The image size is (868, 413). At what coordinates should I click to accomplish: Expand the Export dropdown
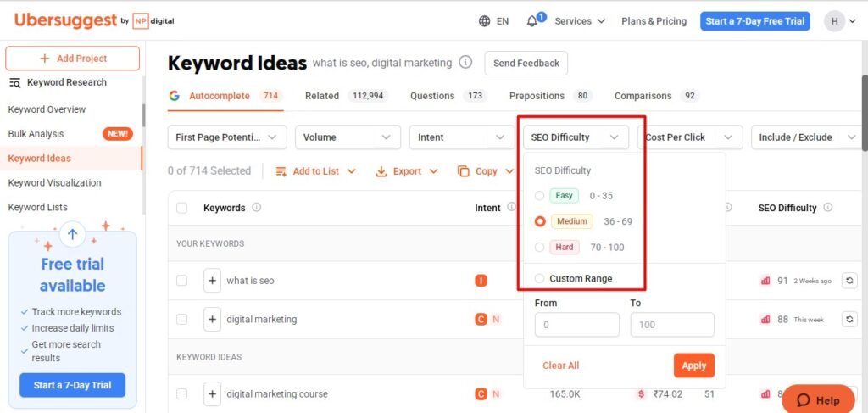pyautogui.click(x=433, y=171)
